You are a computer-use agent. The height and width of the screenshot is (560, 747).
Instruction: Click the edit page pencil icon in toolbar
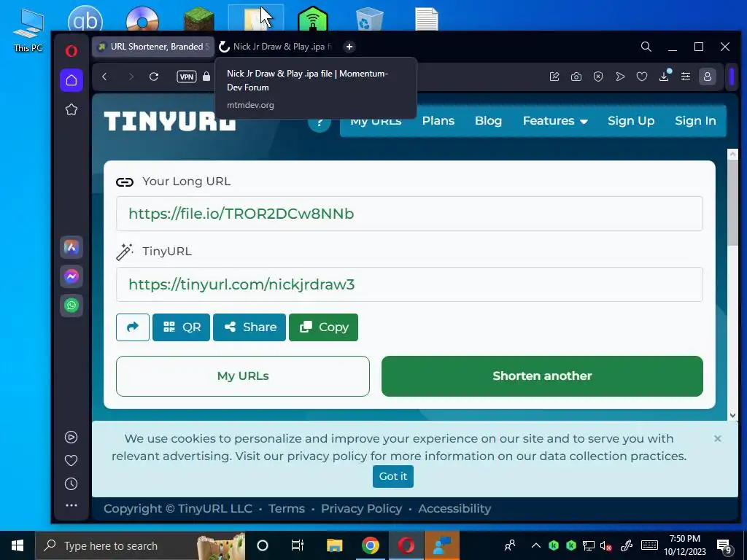pyautogui.click(x=554, y=77)
